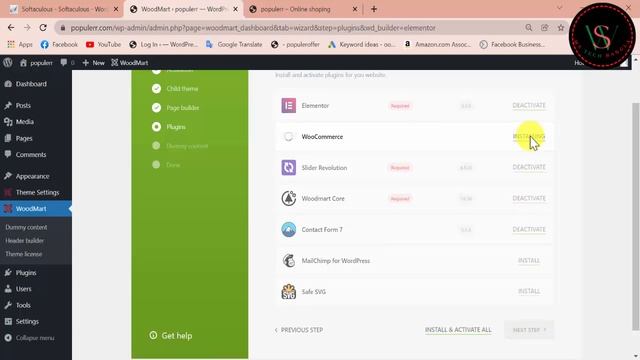Bookmark this page with star icon
Viewport: 640px width, 360px height.
click(x=561, y=28)
